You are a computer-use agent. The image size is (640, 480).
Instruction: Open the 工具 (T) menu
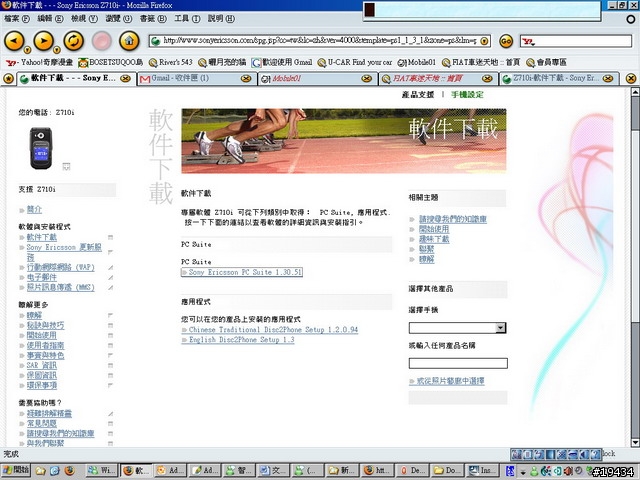click(187, 18)
